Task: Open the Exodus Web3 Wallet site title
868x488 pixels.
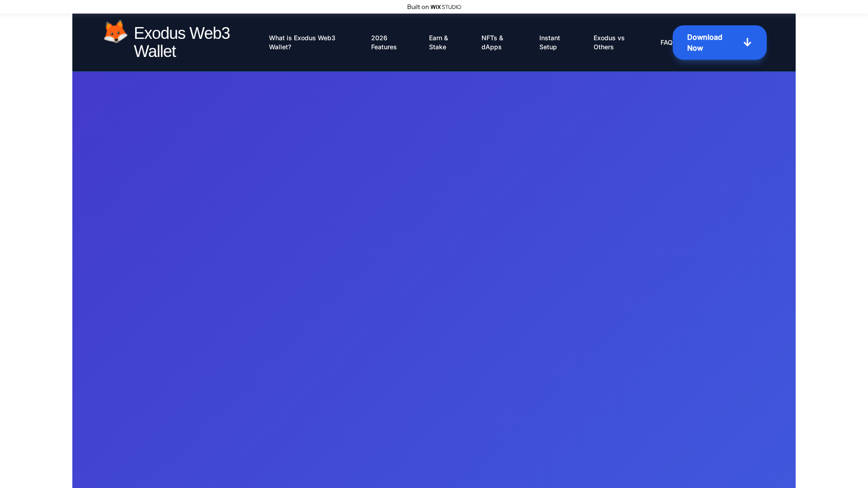Action: (182, 42)
